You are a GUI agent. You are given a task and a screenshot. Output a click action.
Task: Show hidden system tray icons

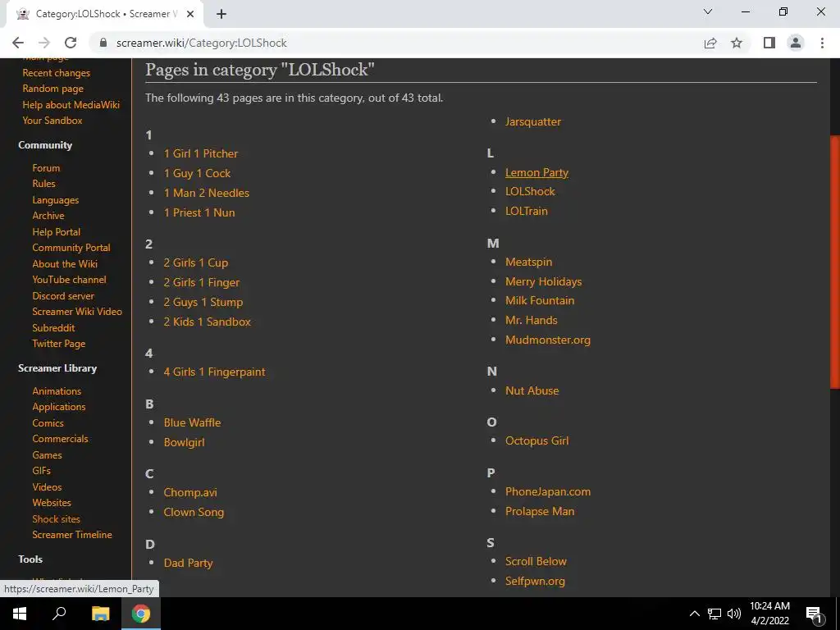pyautogui.click(x=694, y=614)
